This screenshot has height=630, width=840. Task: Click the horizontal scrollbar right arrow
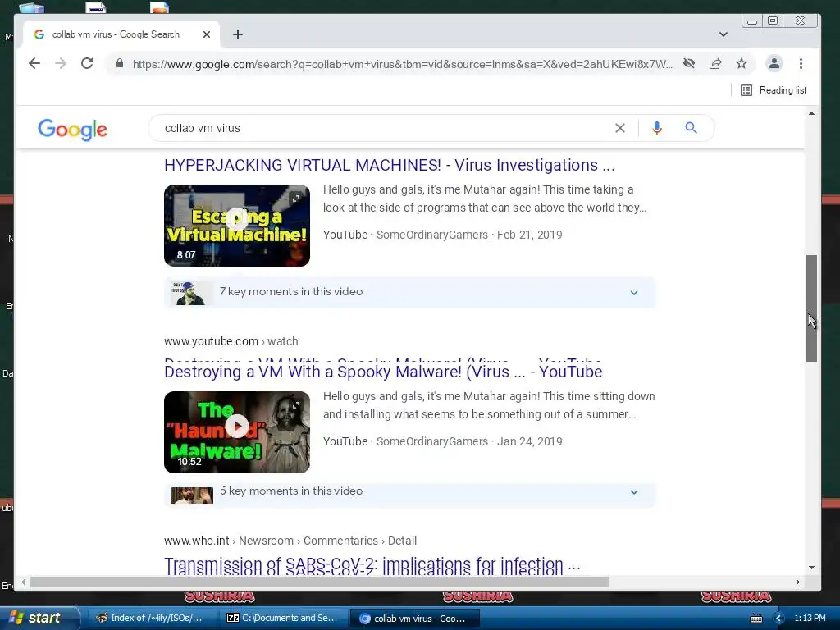click(797, 582)
